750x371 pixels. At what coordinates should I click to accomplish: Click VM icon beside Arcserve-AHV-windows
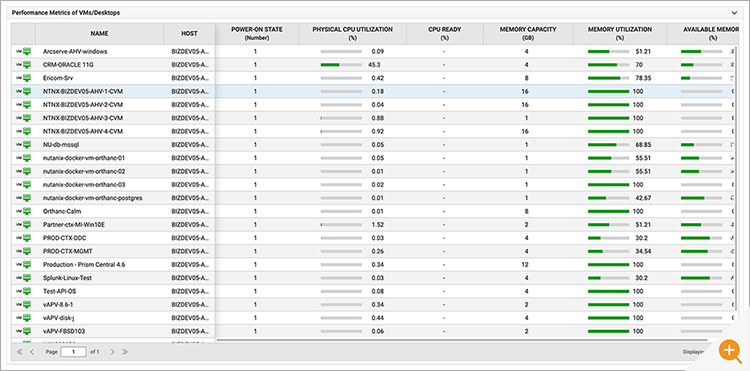tap(23, 51)
